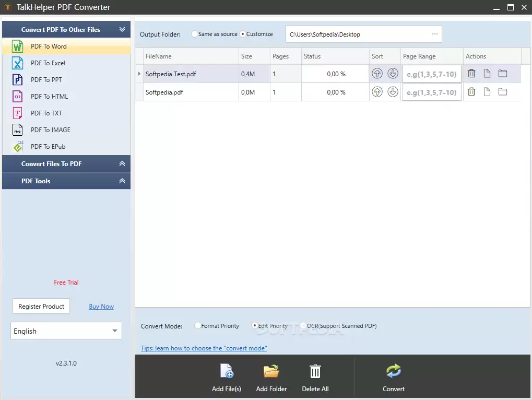This screenshot has height=400, width=532.
Task: Delete Softpedia Test.pdf using trash icon
Action: pyautogui.click(x=471, y=74)
